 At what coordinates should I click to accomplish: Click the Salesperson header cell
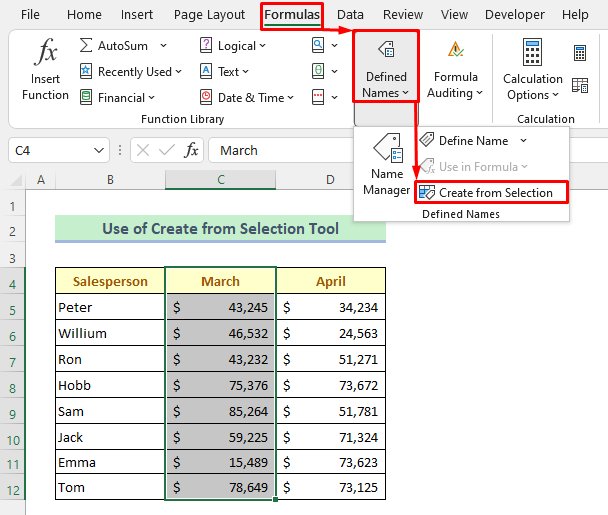110,281
